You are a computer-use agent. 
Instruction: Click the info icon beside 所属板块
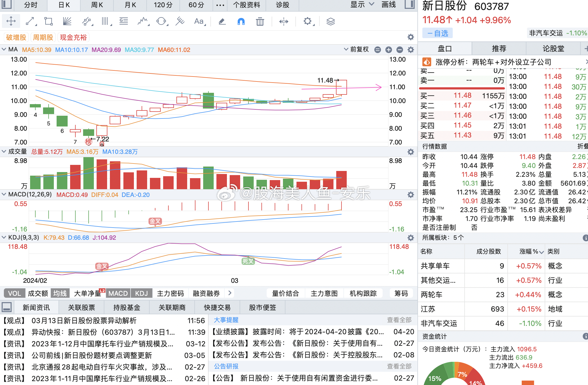point(585,238)
